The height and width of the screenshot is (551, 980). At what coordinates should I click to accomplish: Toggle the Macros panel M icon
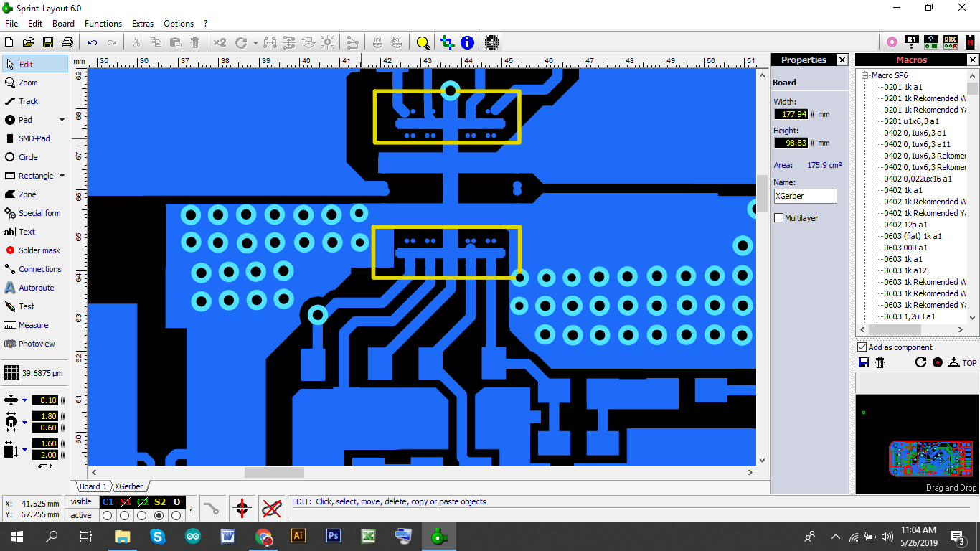point(969,42)
